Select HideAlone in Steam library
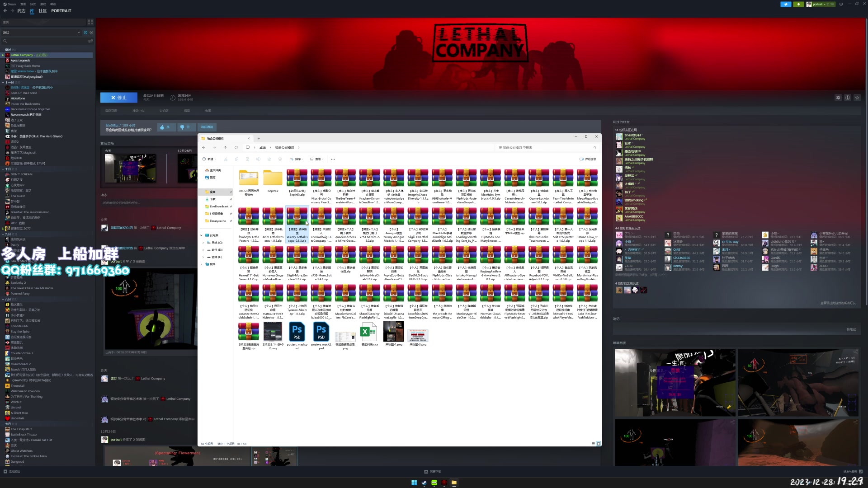 pyautogui.click(x=18, y=99)
